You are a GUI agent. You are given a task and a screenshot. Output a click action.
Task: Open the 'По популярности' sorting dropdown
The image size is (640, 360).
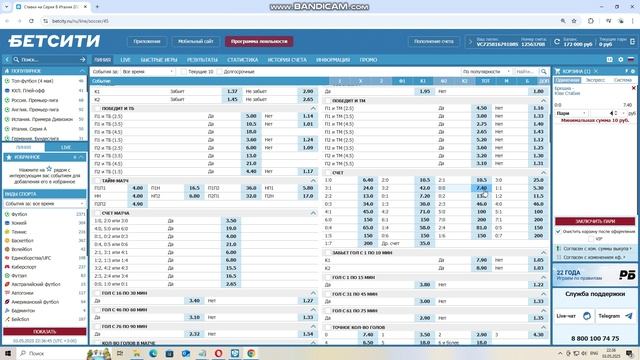pos(486,71)
